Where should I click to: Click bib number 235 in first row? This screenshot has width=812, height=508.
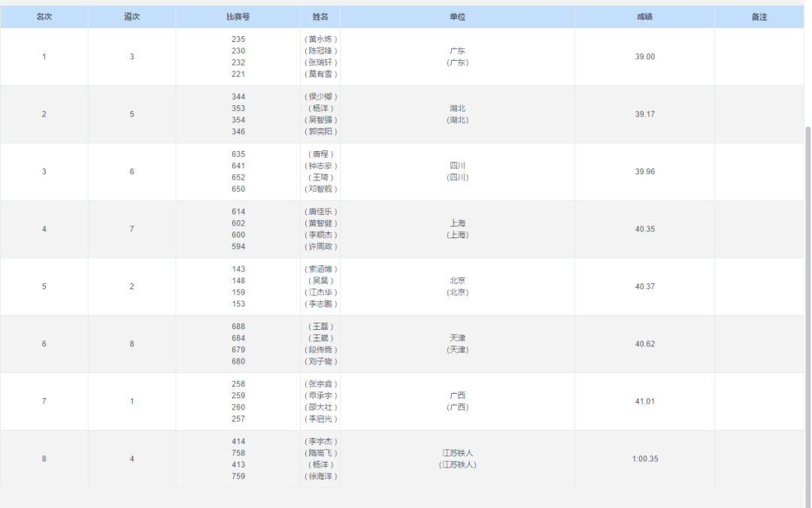(238, 39)
